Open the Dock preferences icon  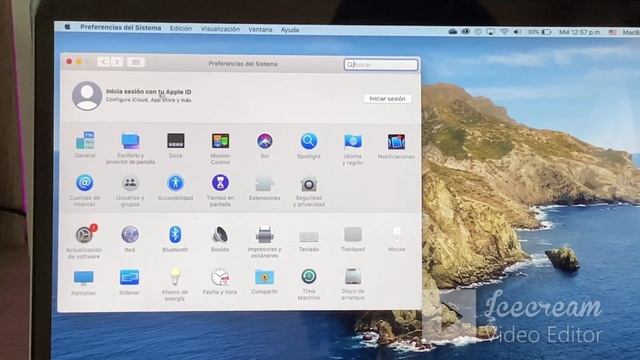coord(176,141)
